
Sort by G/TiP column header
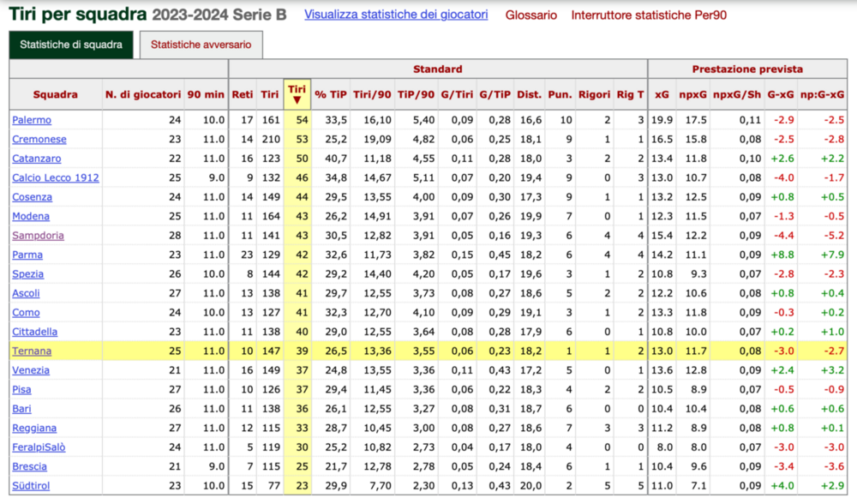495,94
